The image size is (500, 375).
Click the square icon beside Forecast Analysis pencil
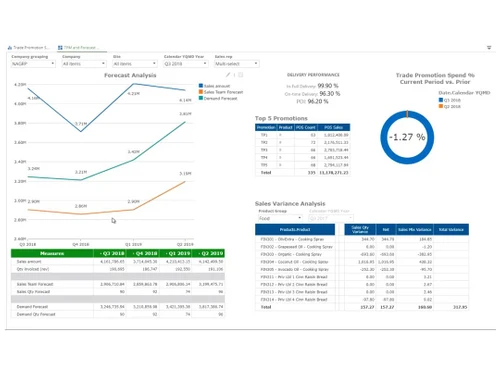pyautogui.click(x=241, y=75)
